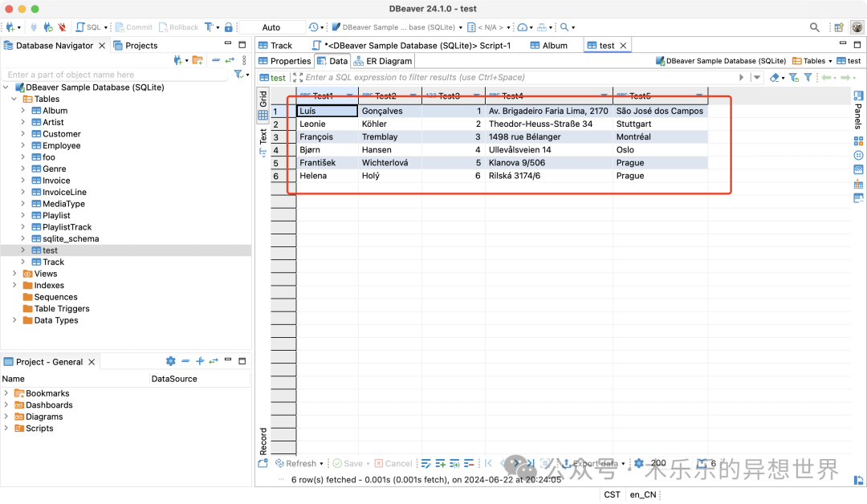
Task: Create new folder in Database Navigator
Action: tap(197, 60)
